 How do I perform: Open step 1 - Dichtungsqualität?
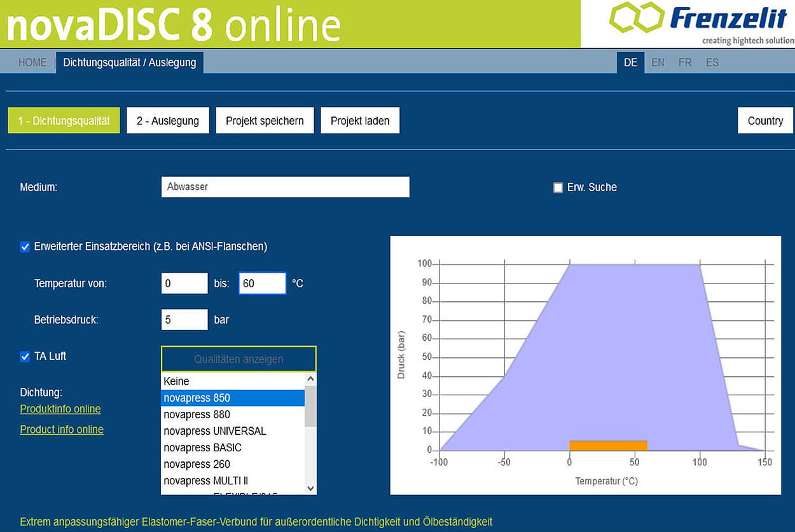click(x=64, y=120)
